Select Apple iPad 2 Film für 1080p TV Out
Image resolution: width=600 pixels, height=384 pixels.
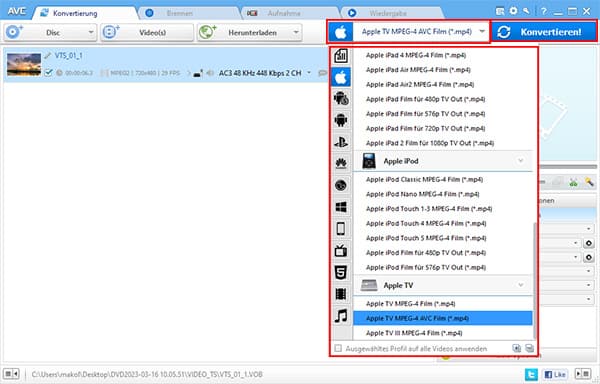coord(442,143)
